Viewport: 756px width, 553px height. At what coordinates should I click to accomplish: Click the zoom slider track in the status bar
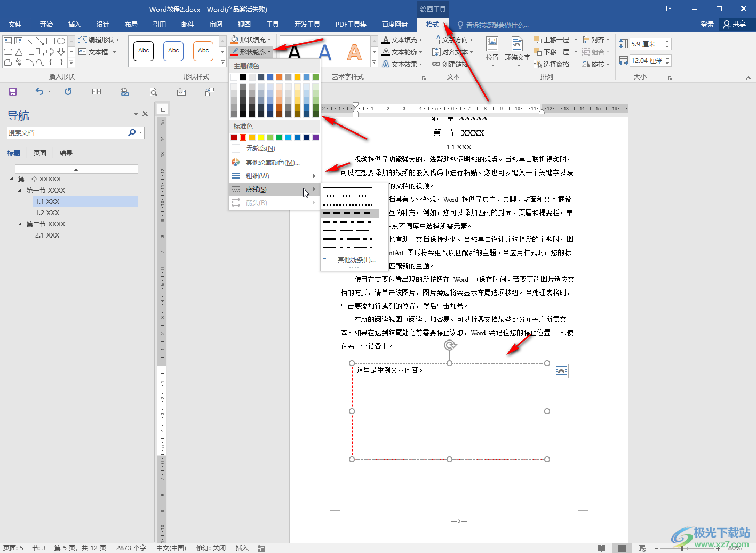(x=687, y=548)
